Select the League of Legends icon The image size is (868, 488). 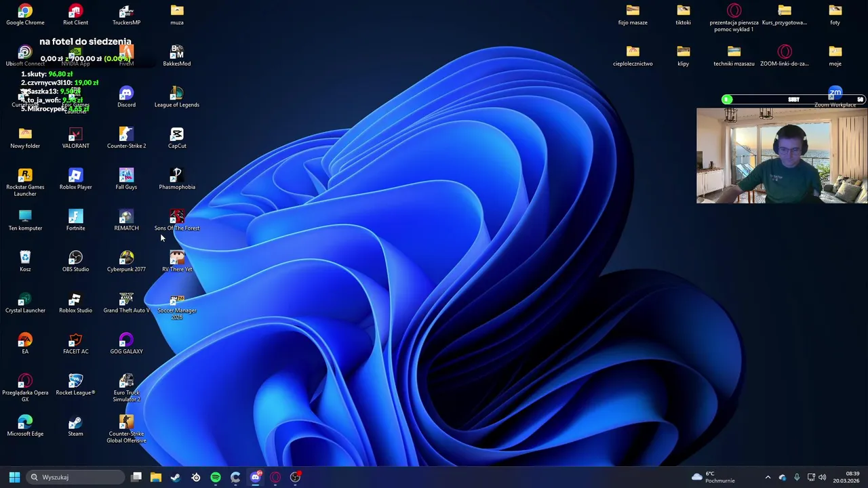(177, 97)
